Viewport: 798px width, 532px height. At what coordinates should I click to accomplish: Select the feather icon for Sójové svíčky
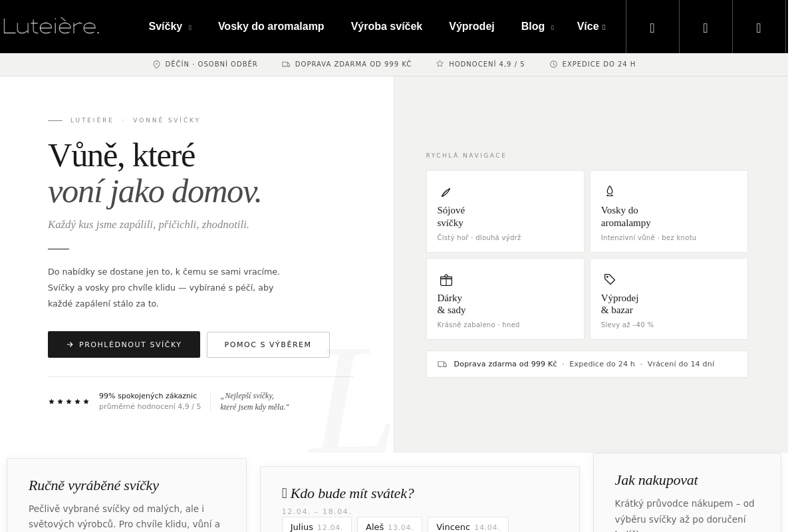(446, 192)
